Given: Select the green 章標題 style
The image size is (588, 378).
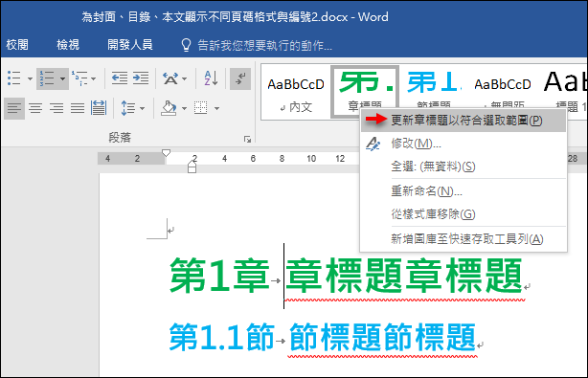Looking at the screenshot, I should (x=365, y=91).
